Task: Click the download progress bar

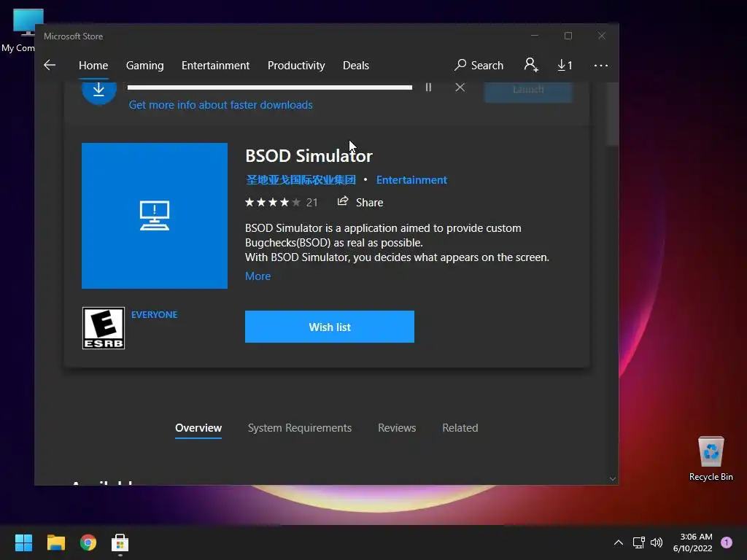Action: [270, 87]
